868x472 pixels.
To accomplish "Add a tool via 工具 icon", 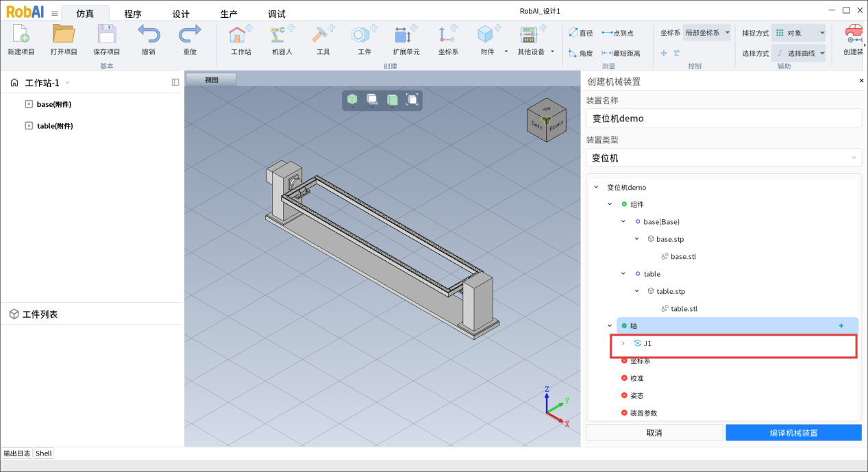I will (323, 34).
